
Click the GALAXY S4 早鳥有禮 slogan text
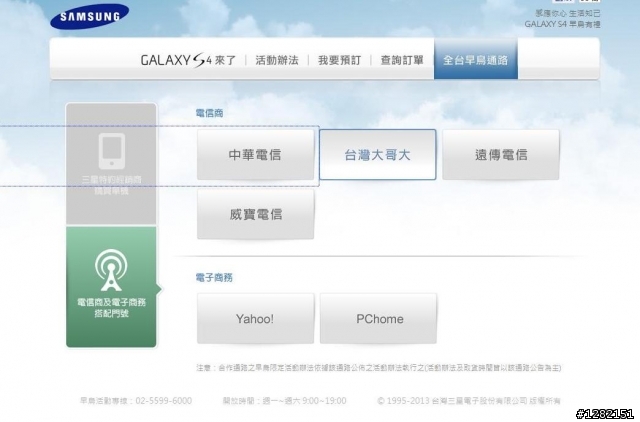click(562, 24)
